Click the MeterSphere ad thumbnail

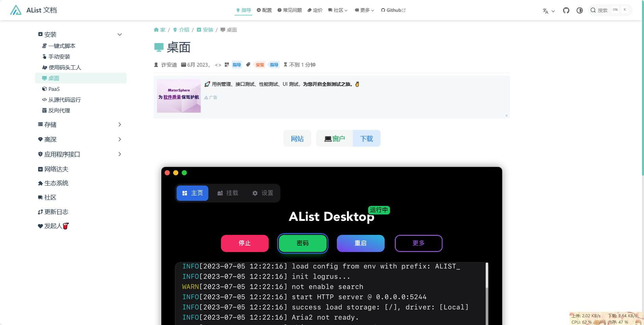pos(179,96)
